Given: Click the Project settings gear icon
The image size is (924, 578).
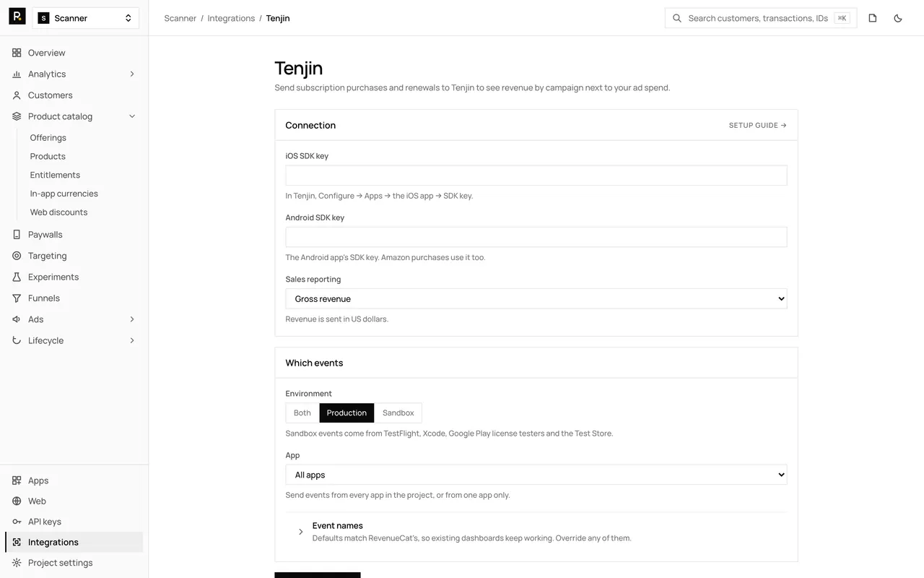Looking at the screenshot, I should [17, 563].
